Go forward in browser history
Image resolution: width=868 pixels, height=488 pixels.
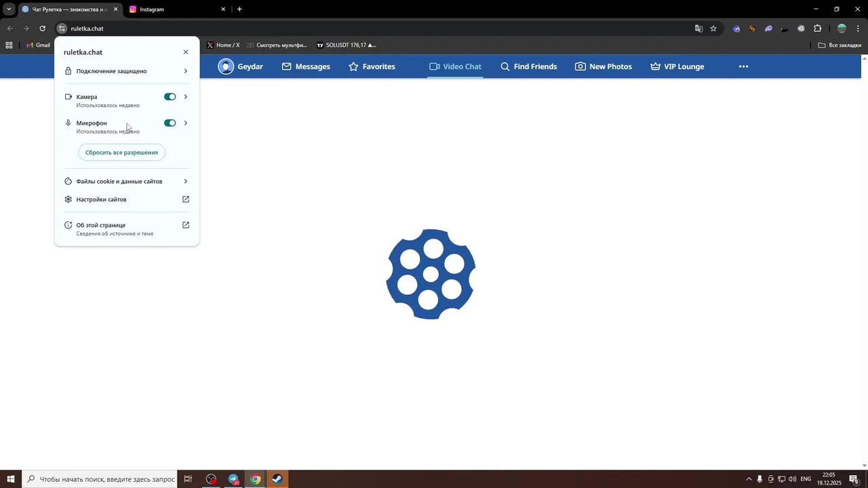tap(26, 28)
